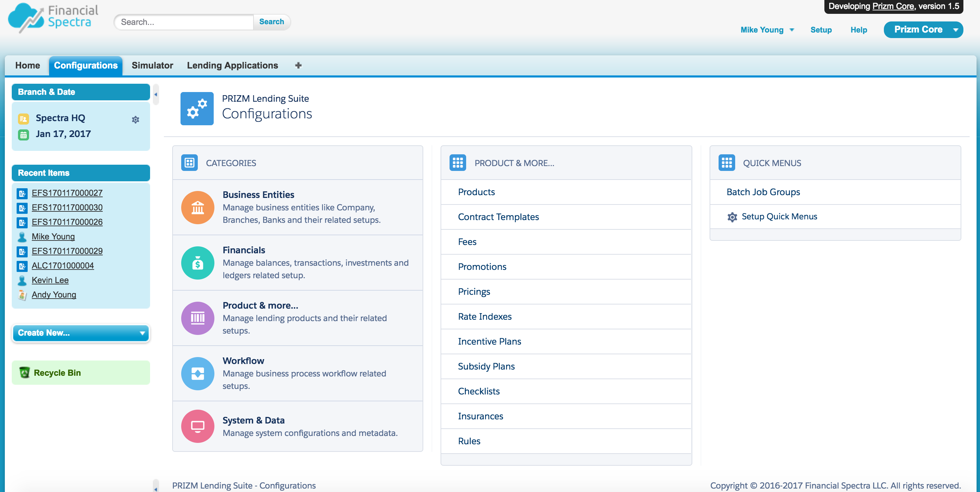
Task: Open the Prizm Core app switcher dropdown
Action: [955, 30]
